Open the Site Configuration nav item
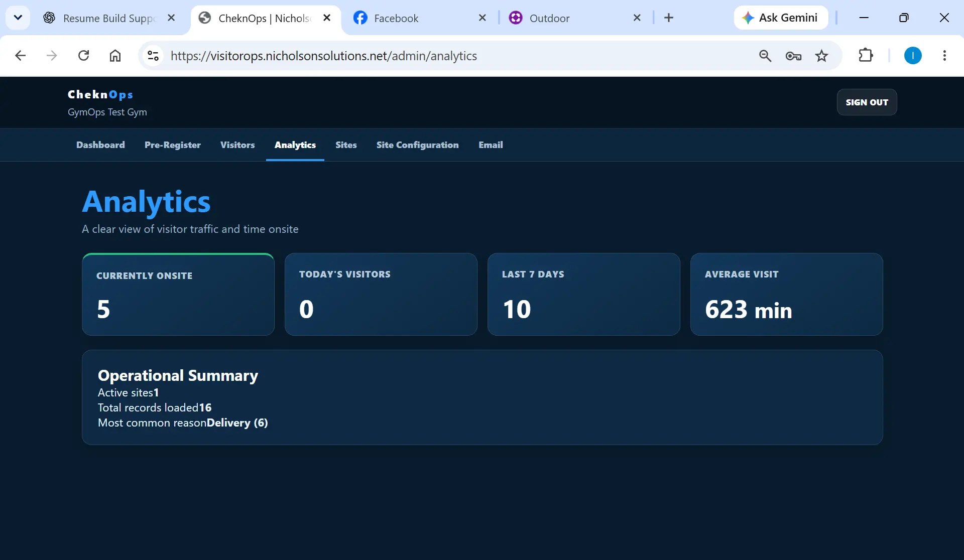 pos(418,145)
